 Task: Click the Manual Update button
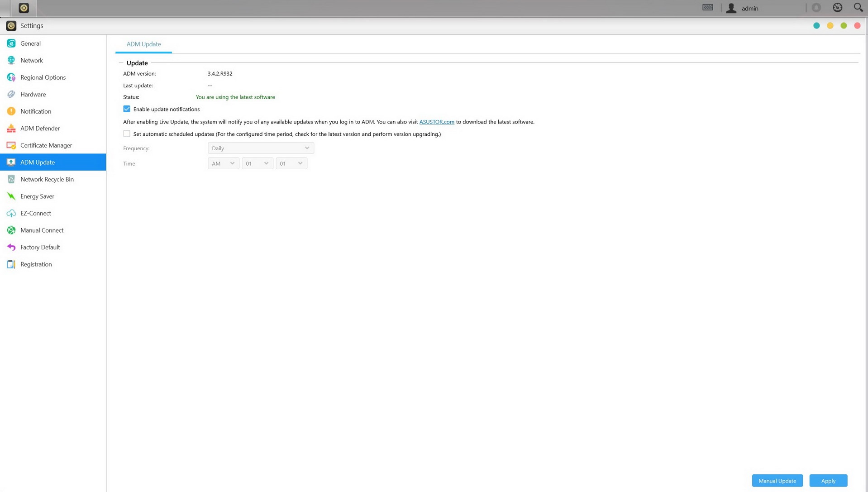coord(777,481)
